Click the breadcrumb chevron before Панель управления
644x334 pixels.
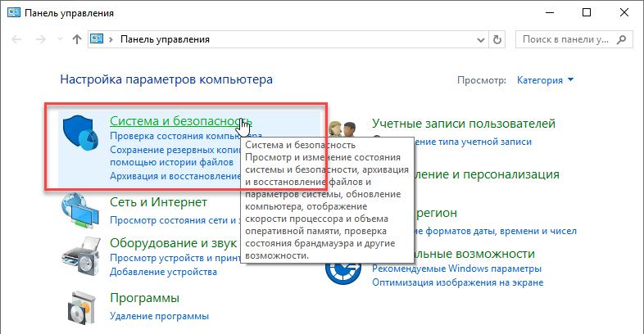click(111, 39)
